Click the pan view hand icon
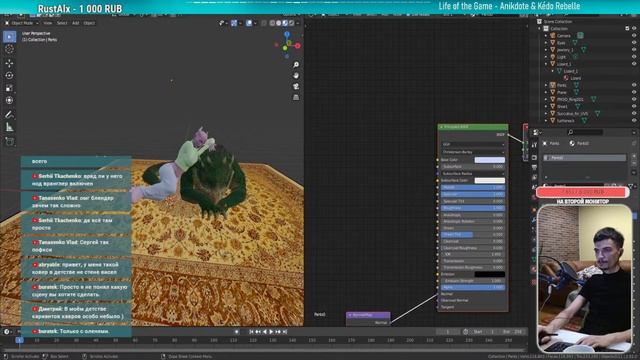 click(296, 76)
